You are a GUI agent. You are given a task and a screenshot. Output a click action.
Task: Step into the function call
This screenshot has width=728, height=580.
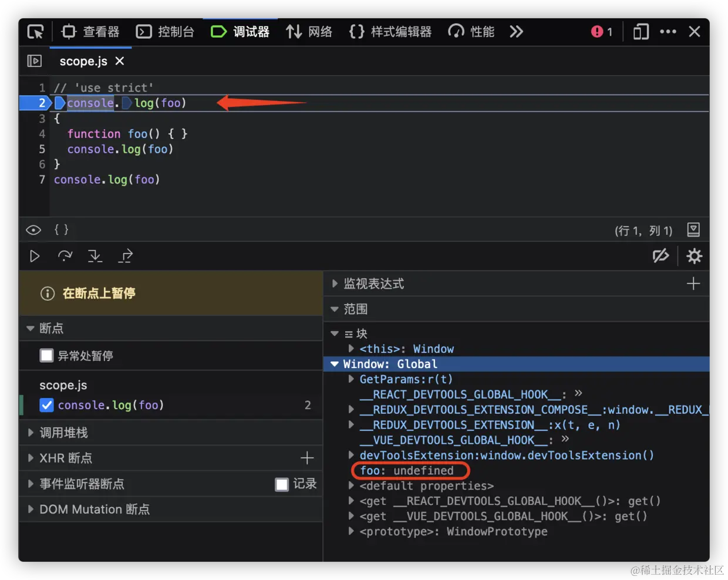(95, 256)
